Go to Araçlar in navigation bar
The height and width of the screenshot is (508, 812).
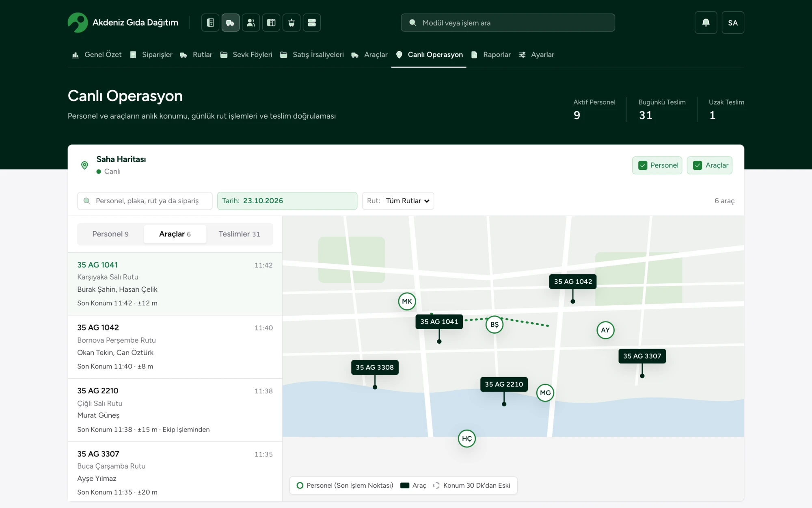(369, 54)
